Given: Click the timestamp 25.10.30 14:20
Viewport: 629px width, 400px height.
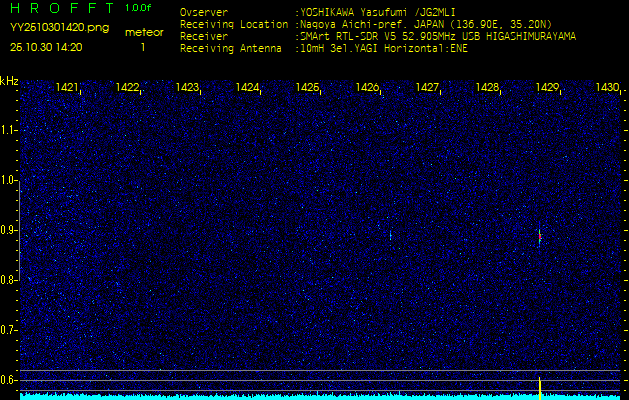Looking at the screenshot, I should [46, 47].
